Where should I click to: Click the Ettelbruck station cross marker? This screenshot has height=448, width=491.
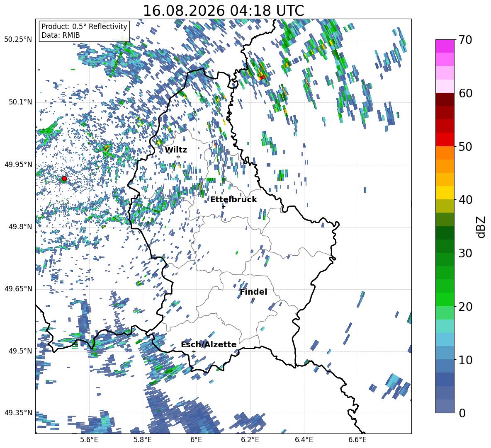(224, 206)
